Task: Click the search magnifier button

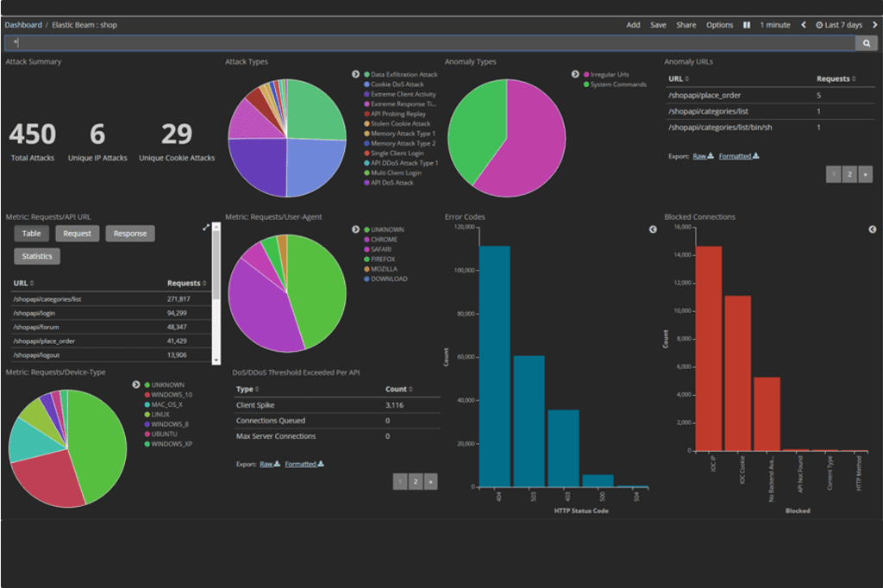Action: [x=866, y=43]
